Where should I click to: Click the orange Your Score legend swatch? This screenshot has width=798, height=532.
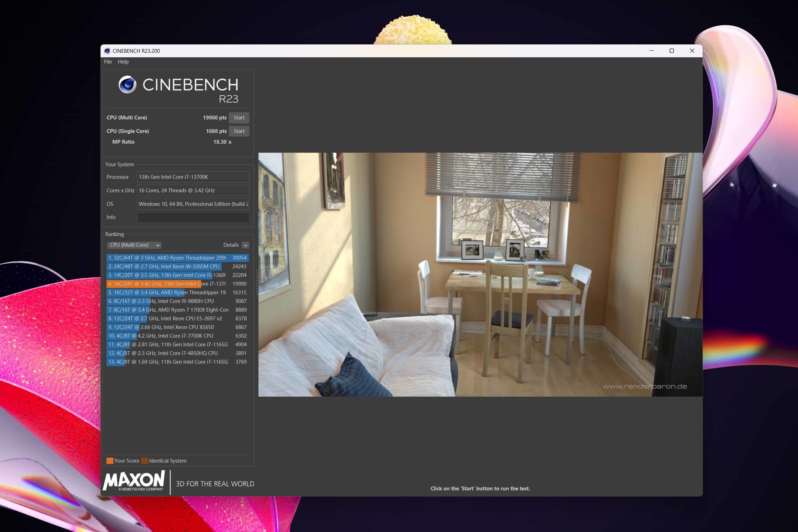[x=109, y=461]
